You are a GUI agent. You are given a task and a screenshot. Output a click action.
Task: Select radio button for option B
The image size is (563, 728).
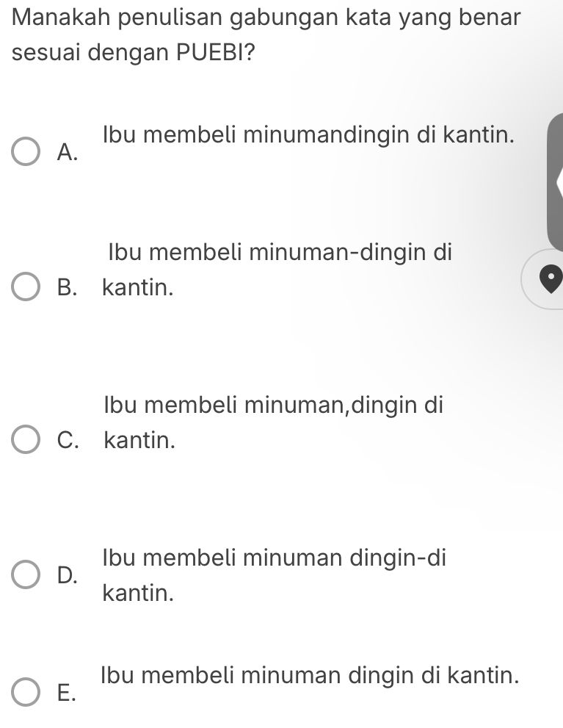(25, 286)
